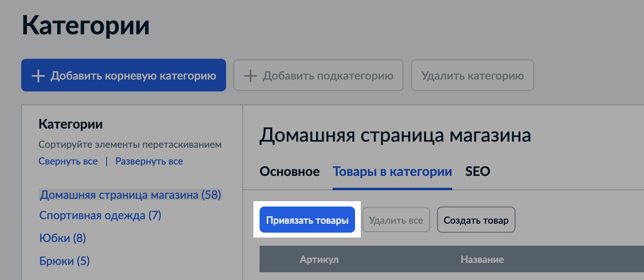Click the 'Сортируйте элементы перетаскиванием' hint text

pyautogui.click(x=130, y=144)
